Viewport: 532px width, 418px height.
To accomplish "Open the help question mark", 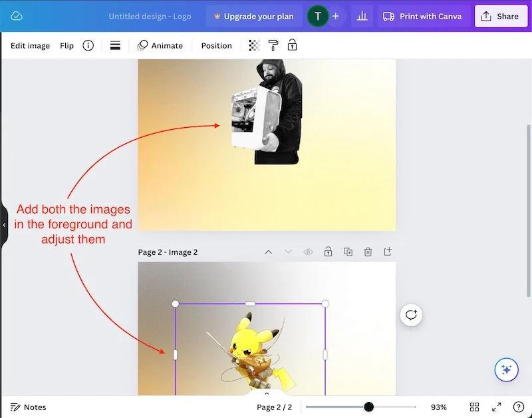I will (x=519, y=407).
